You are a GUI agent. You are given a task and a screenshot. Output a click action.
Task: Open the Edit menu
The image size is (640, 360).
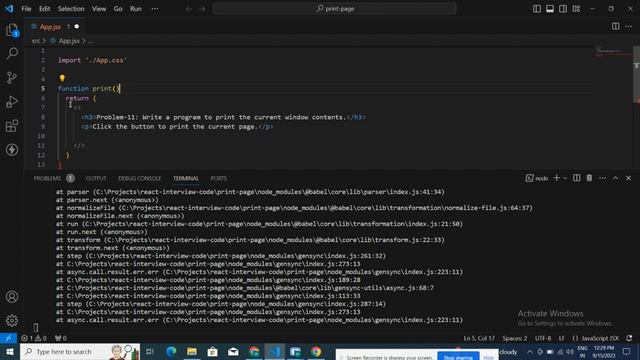44,9
